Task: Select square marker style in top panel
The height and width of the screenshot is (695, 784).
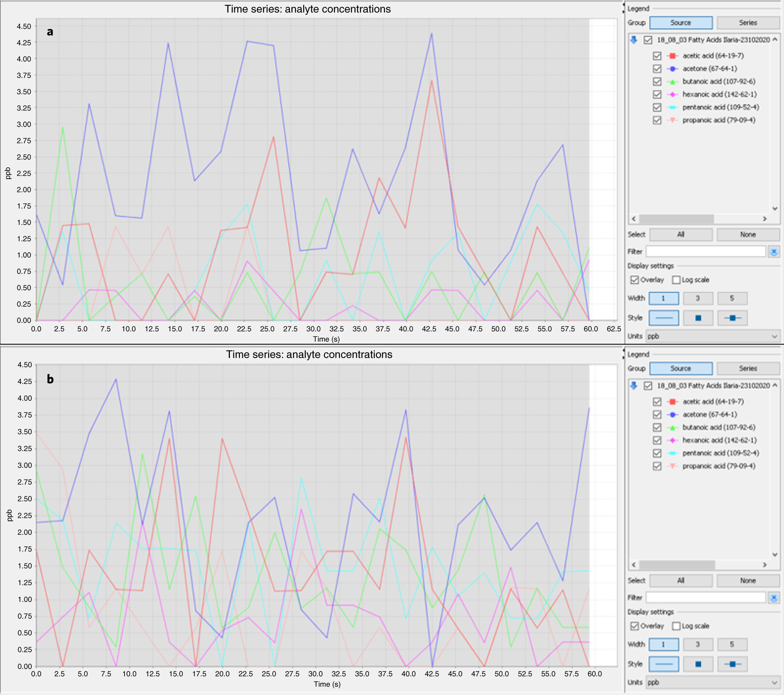Action: (698, 318)
